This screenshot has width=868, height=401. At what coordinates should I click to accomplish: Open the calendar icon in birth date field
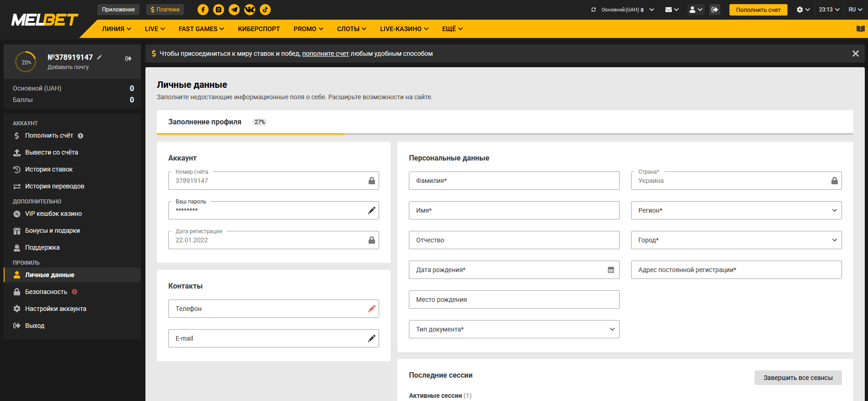coord(611,270)
